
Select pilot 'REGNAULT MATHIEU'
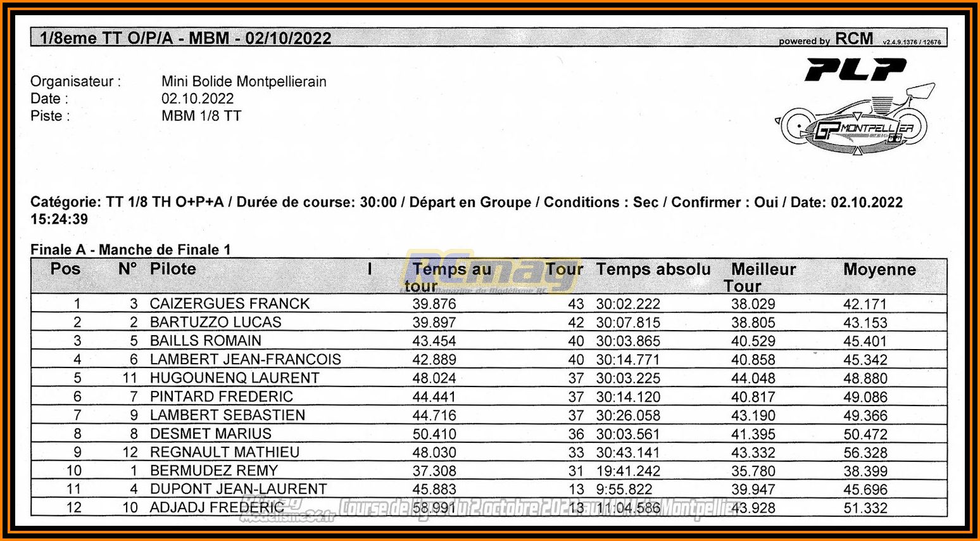tap(225, 452)
